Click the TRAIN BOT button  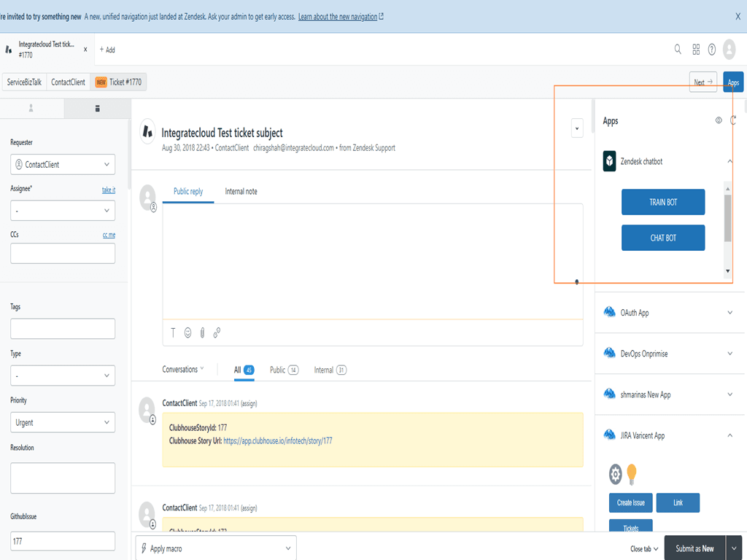point(663,202)
